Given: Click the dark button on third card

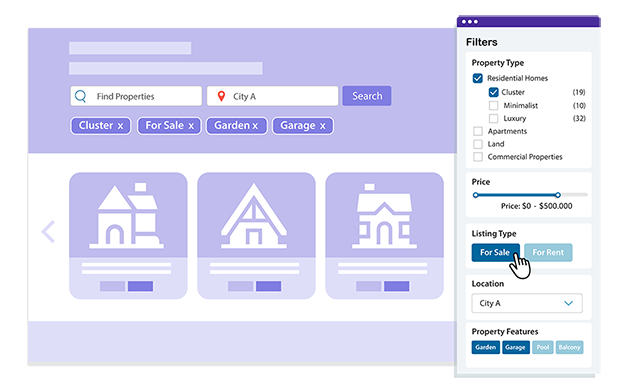Looking at the screenshot, I should pos(397,286).
